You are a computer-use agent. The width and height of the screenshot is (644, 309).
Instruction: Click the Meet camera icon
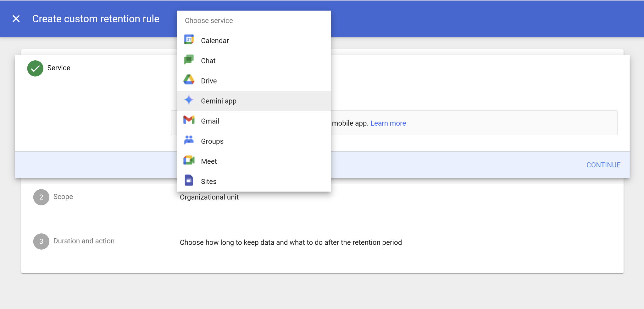click(189, 160)
